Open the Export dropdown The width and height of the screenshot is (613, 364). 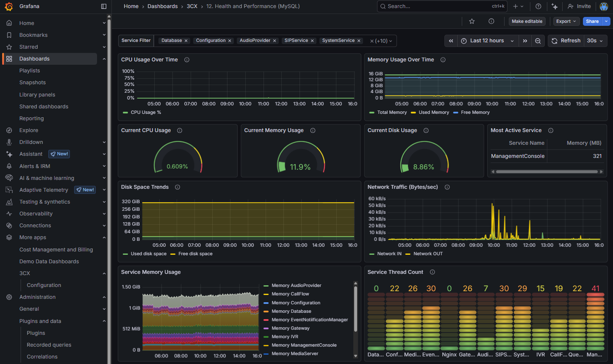pyautogui.click(x=566, y=21)
